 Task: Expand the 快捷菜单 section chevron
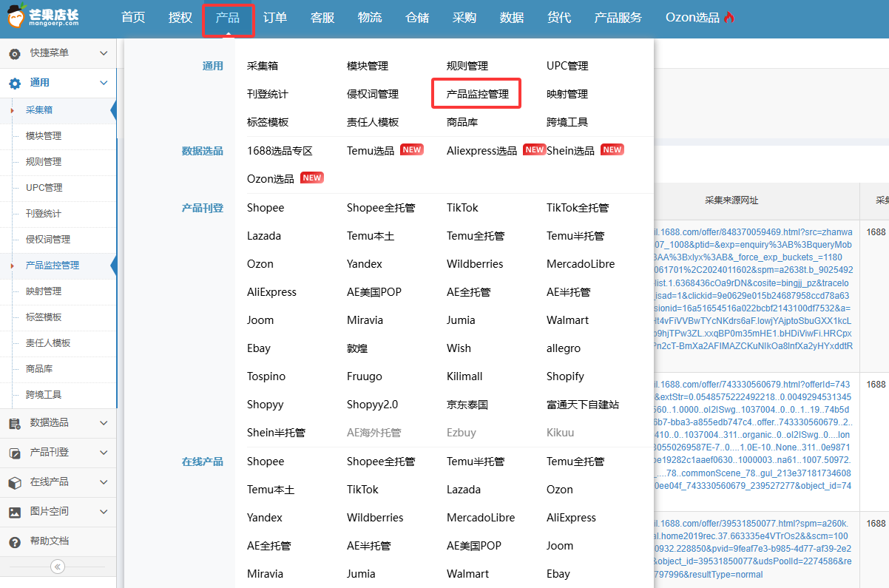point(104,53)
